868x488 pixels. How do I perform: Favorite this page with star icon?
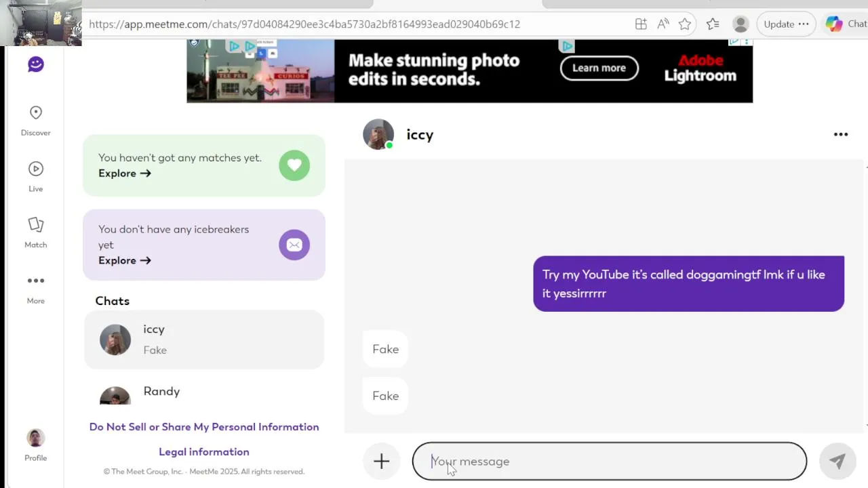tap(685, 24)
